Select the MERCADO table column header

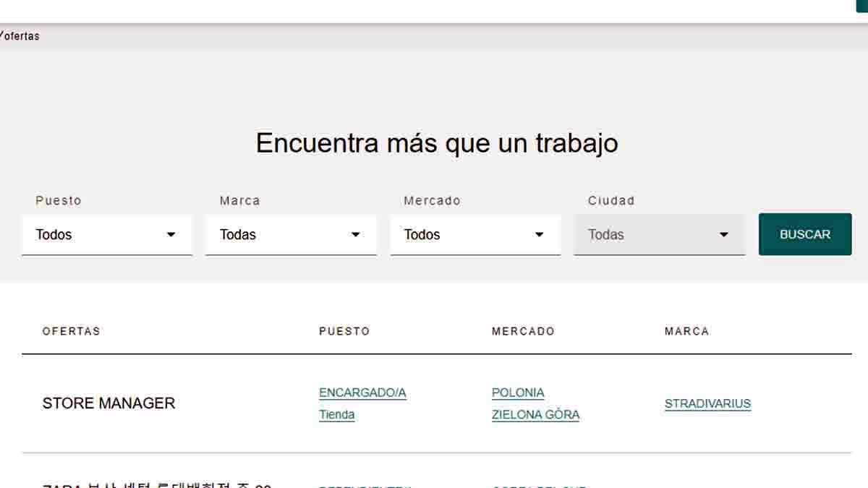click(523, 331)
